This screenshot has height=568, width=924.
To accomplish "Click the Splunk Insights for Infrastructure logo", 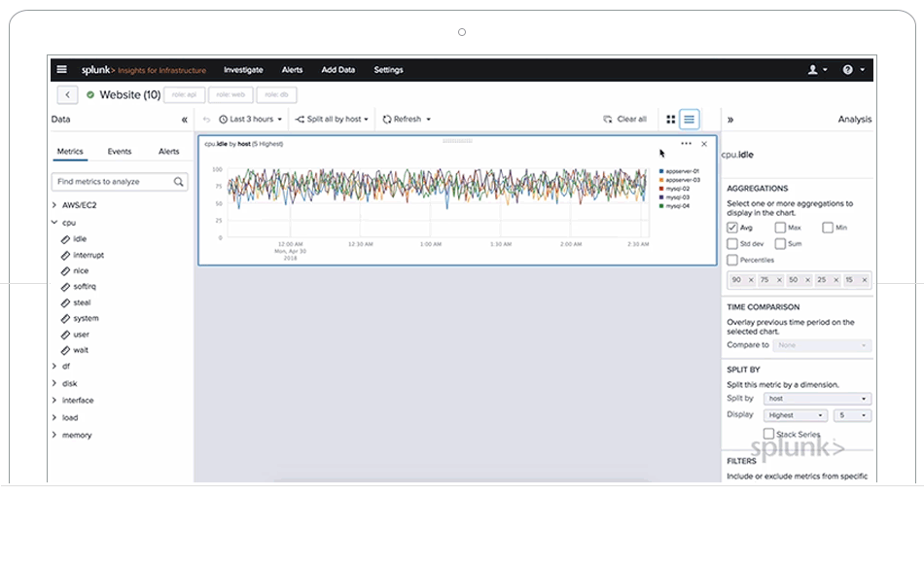I will [x=144, y=70].
